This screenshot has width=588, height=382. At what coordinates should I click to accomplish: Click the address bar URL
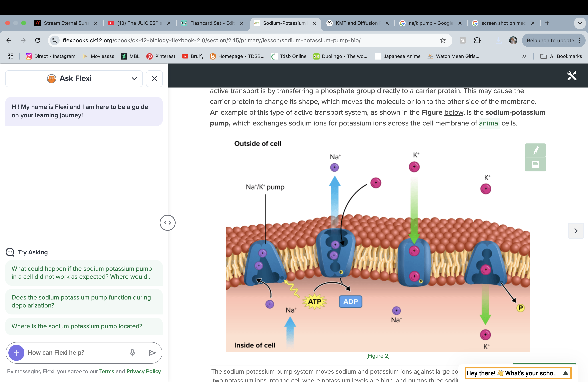(211, 41)
